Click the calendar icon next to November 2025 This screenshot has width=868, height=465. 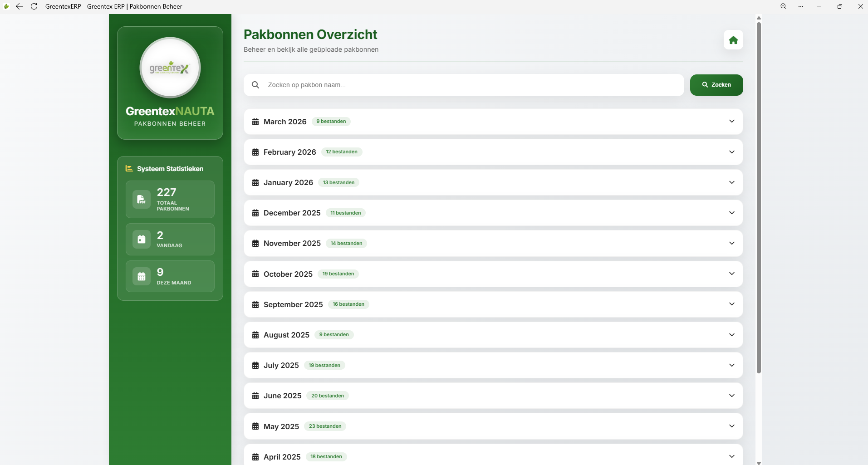pyautogui.click(x=255, y=243)
